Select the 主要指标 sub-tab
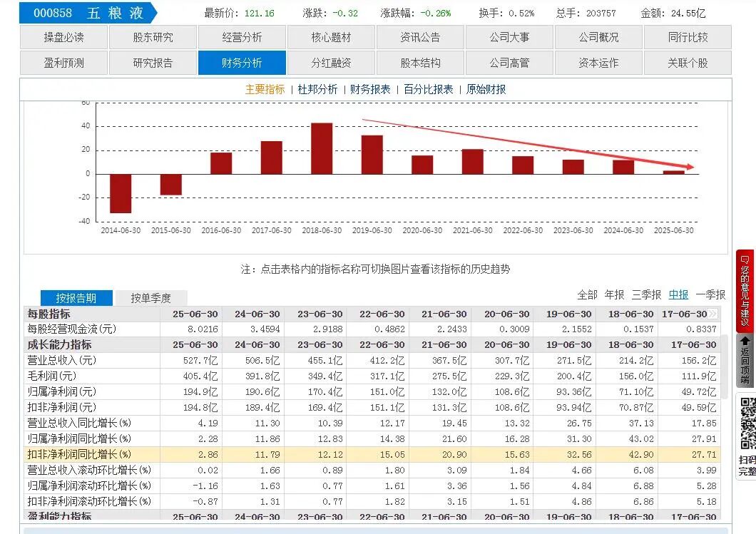Image resolution: width=756 pixels, height=534 pixels. coord(265,89)
